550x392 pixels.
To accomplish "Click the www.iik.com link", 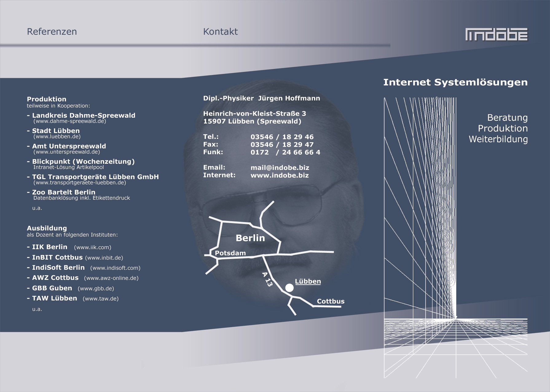I will point(92,248).
